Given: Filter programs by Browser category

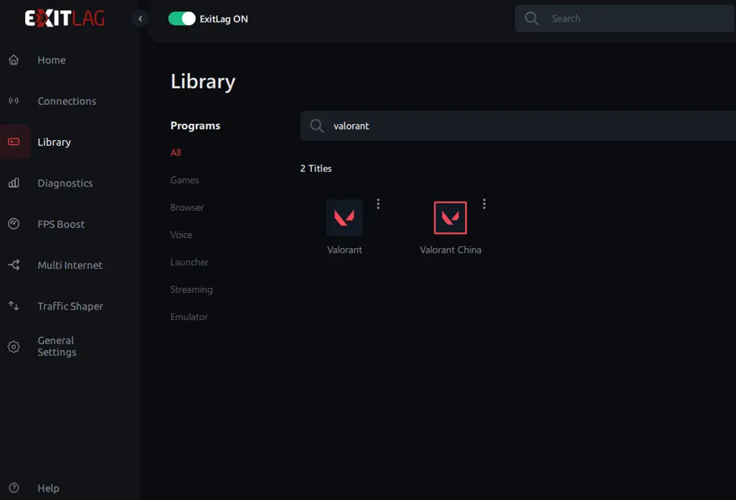Looking at the screenshot, I should (187, 207).
